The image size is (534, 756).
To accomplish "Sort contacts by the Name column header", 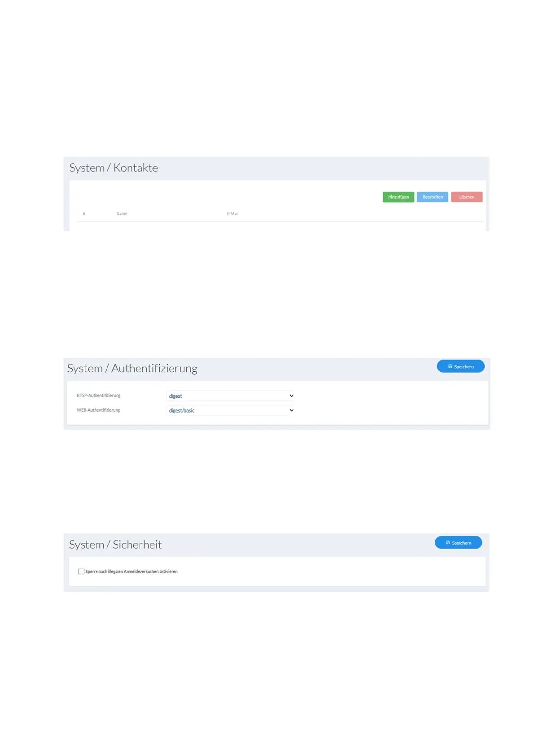I will [x=122, y=214].
